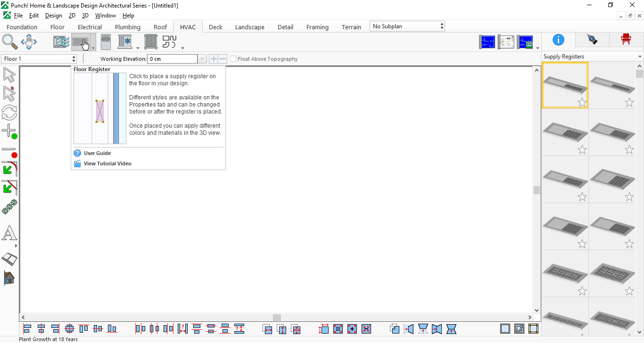
Task: Expand the Working Elevation dropdown arrow
Action: pyautogui.click(x=202, y=59)
